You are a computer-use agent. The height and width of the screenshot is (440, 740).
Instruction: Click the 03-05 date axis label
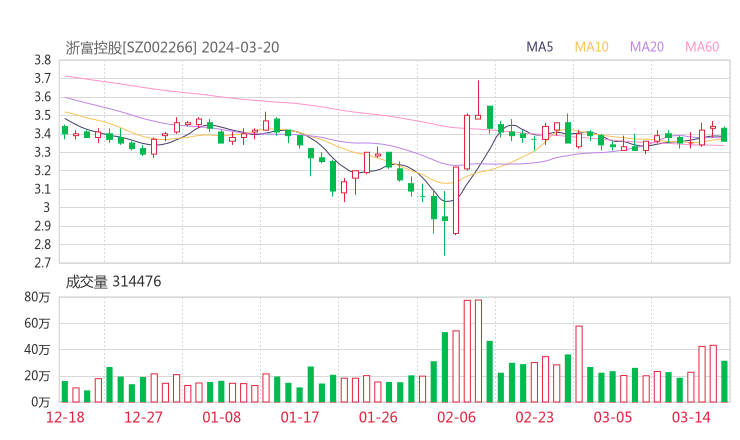[613, 417]
